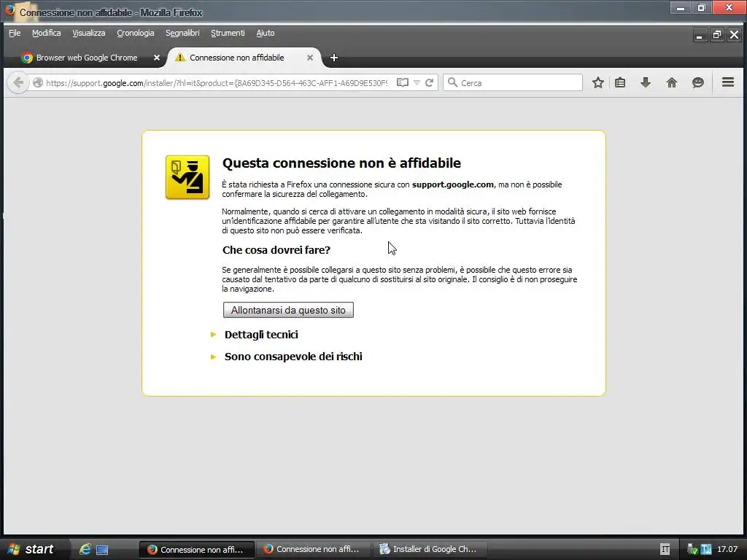Close the Browser web Google Chrome tab

pyautogui.click(x=156, y=58)
